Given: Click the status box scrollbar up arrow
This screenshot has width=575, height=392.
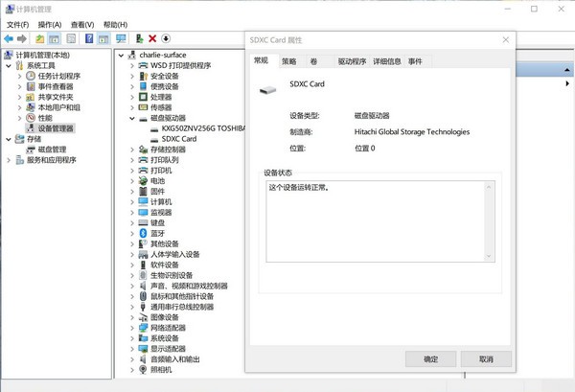Looking at the screenshot, I should click(489, 187).
